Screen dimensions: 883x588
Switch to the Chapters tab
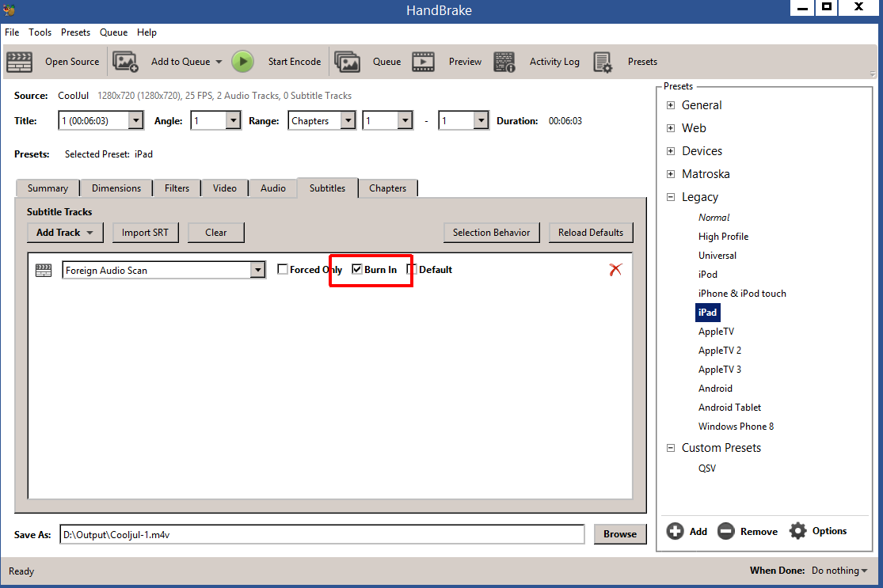(387, 188)
